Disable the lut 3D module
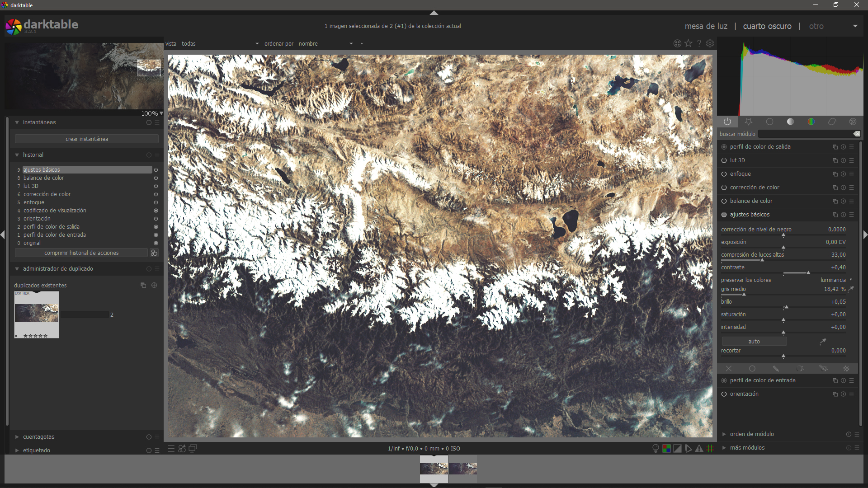The height and width of the screenshot is (488, 868). point(724,160)
